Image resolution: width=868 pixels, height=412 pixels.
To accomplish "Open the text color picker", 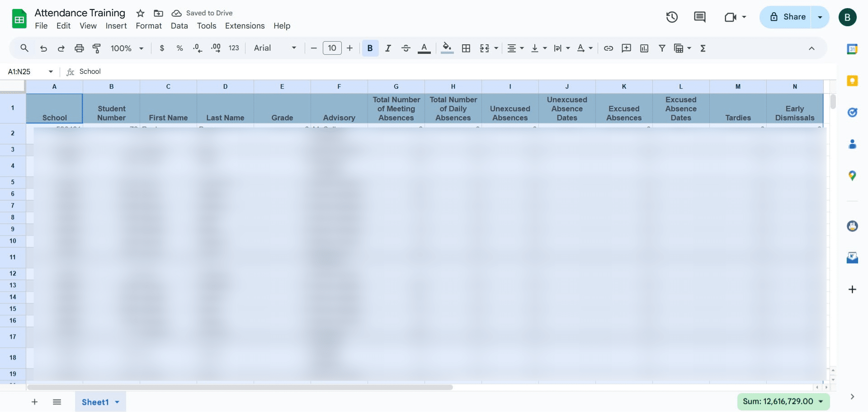I will tap(424, 48).
